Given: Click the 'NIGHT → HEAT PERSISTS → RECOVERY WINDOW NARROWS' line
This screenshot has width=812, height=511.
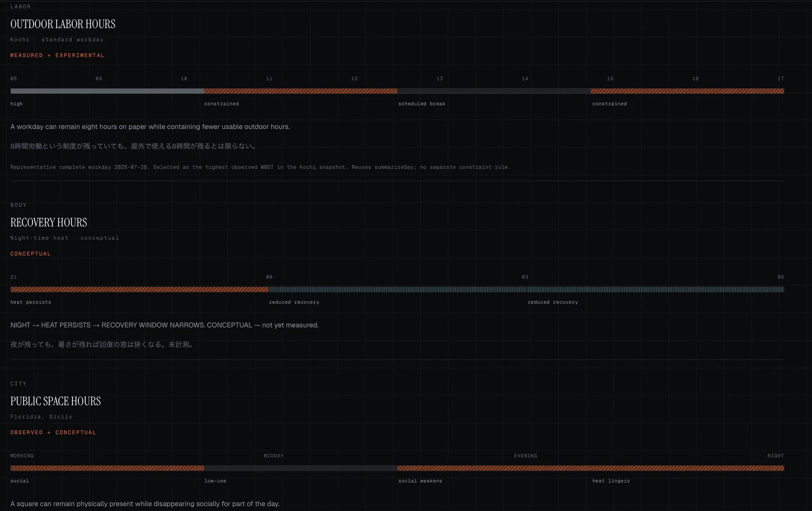Looking at the screenshot, I should point(164,325).
